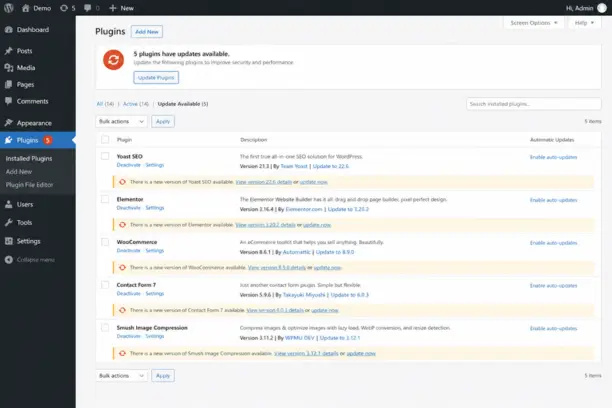612x408 pixels.
Task: Click Takayuki Miyoshi author link
Action: click(304, 295)
